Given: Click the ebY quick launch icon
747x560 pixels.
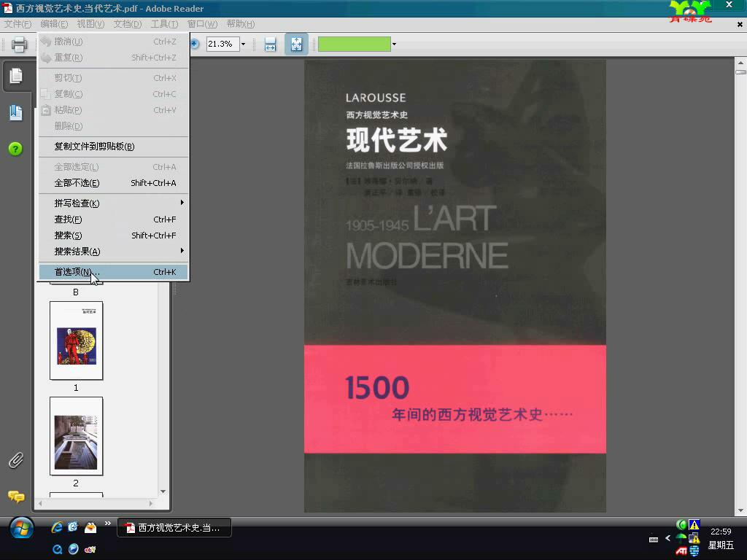Looking at the screenshot, I should coord(90,550).
